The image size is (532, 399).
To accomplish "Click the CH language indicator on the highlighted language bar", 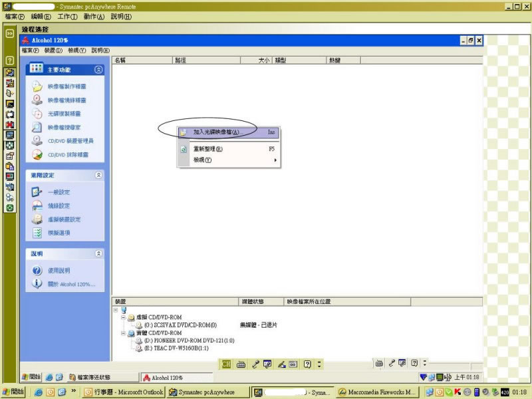I will coord(226,364).
